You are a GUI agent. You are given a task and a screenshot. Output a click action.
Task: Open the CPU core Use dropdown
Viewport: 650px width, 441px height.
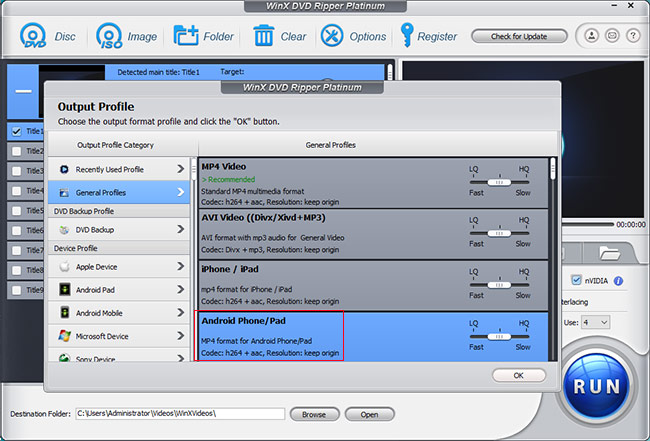tap(595, 322)
